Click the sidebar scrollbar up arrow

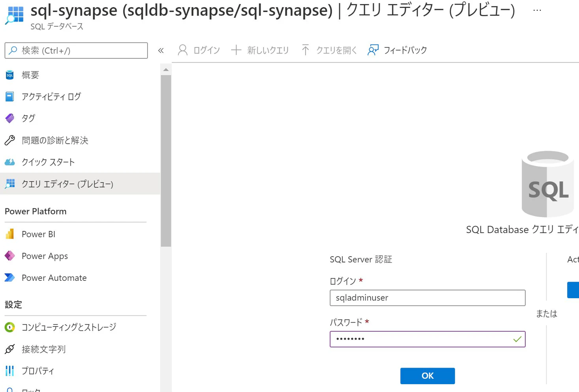166,70
